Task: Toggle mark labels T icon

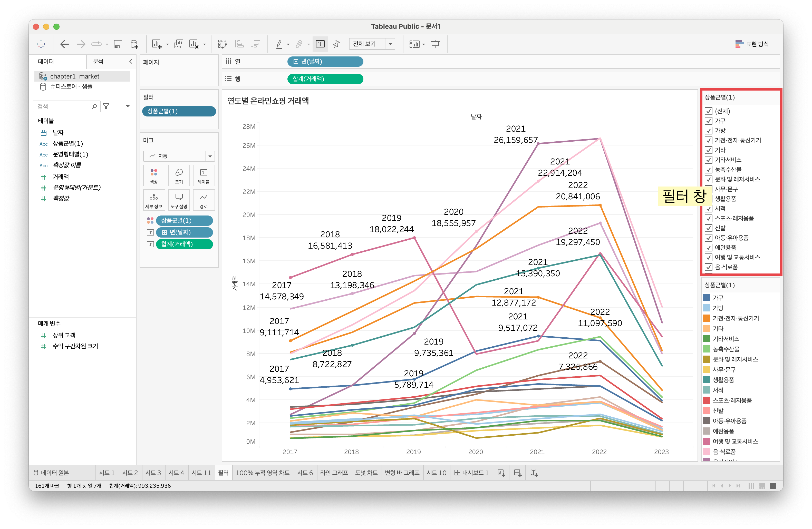Action: [x=320, y=44]
